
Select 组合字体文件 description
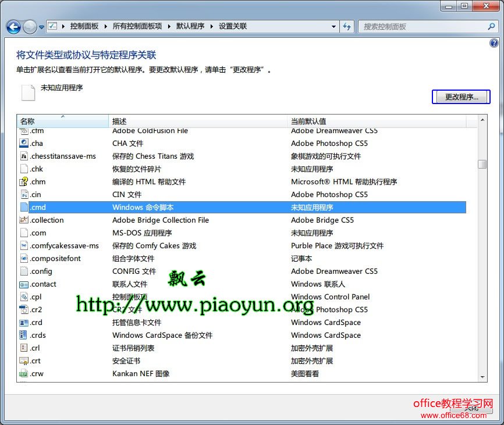click(x=133, y=258)
